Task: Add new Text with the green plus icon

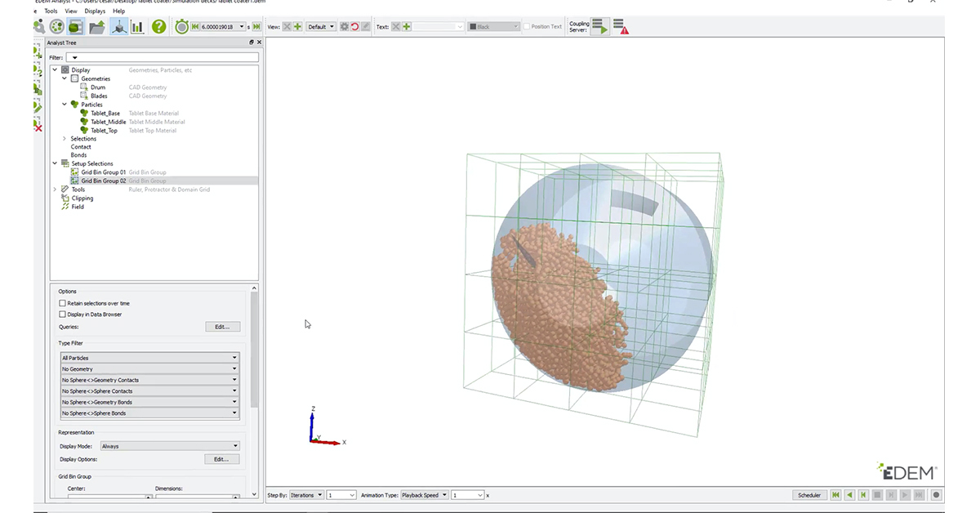Action: click(x=406, y=27)
